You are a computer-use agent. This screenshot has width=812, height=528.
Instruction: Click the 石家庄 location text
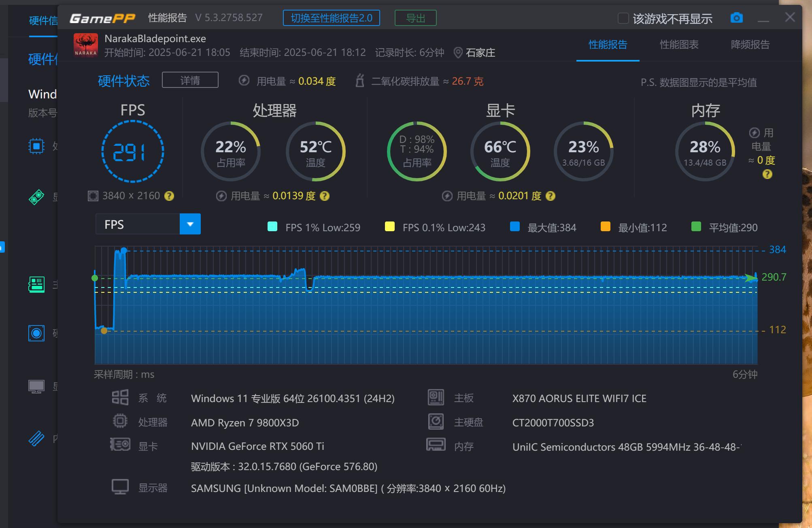480,53
